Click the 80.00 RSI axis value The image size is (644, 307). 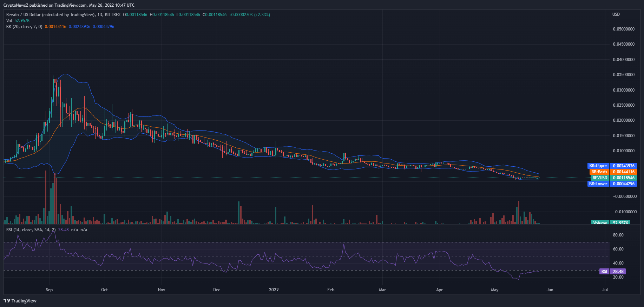tap(618, 235)
